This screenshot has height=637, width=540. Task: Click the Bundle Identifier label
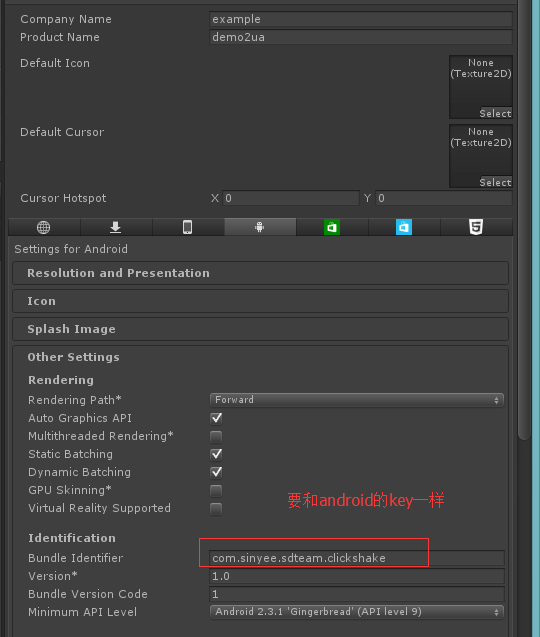[76, 558]
